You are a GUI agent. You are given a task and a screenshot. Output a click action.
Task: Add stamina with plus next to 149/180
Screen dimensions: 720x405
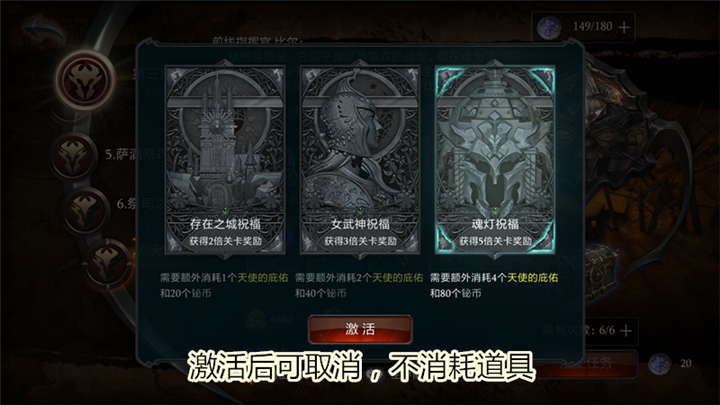[x=624, y=28]
